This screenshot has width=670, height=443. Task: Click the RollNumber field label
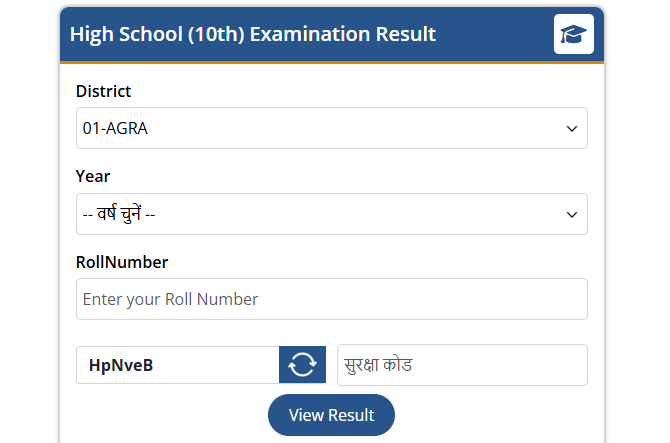pyautogui.click(x=122, y=262)
